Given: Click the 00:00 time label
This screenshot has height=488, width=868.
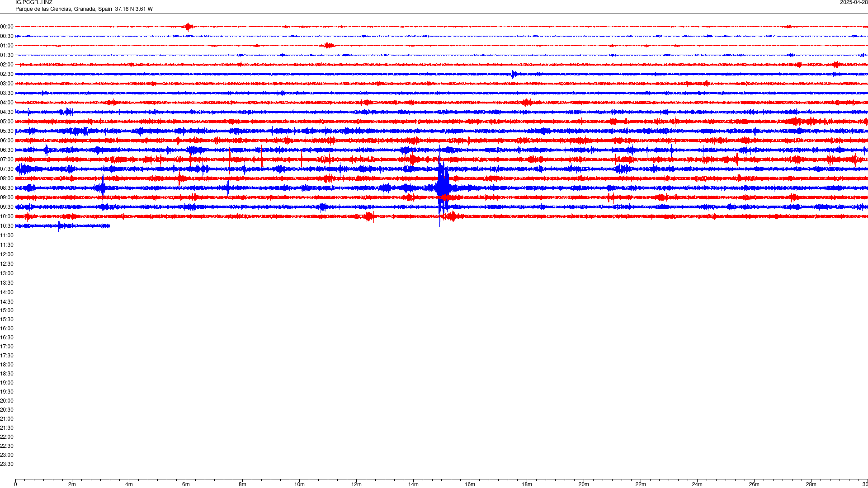Looking at the screenshot, I should [7, 27].
